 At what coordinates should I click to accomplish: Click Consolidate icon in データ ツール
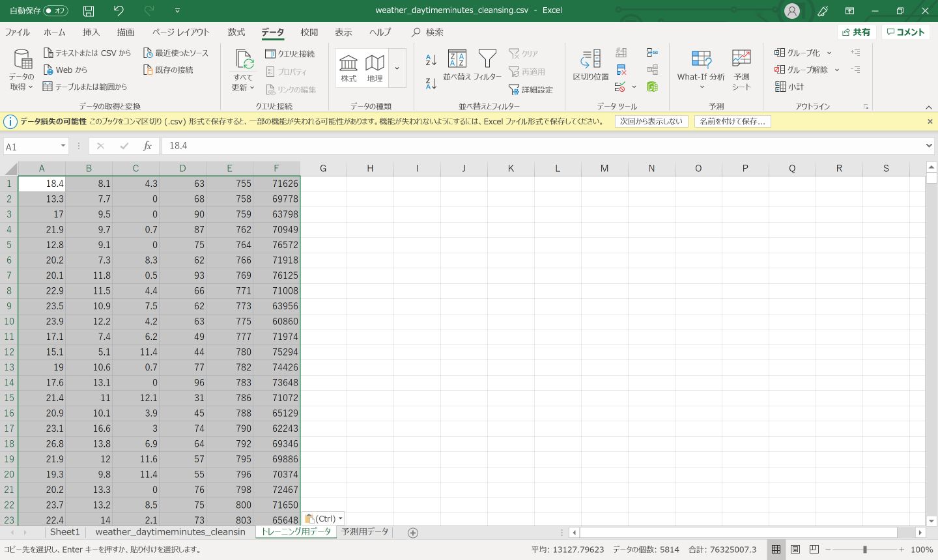point(652,53)
